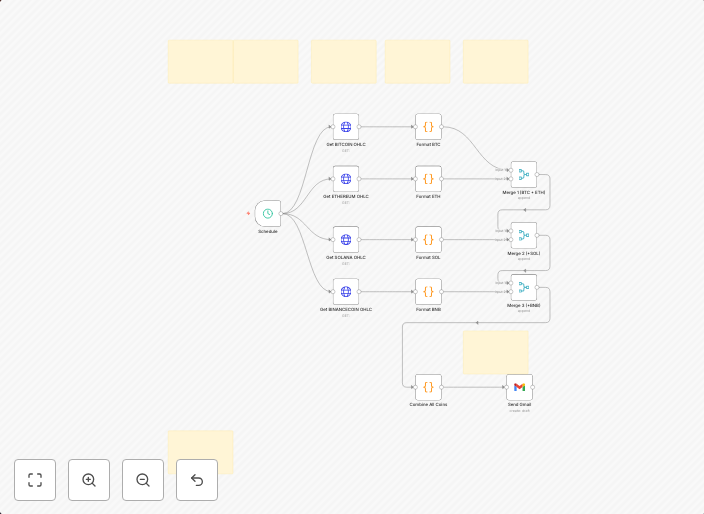Image resolution: width=704 pixels, height=514 pixels.
Task: Open the Get SOLANA OHLC node
Action: pyautogui.click(x=346, y=240)
